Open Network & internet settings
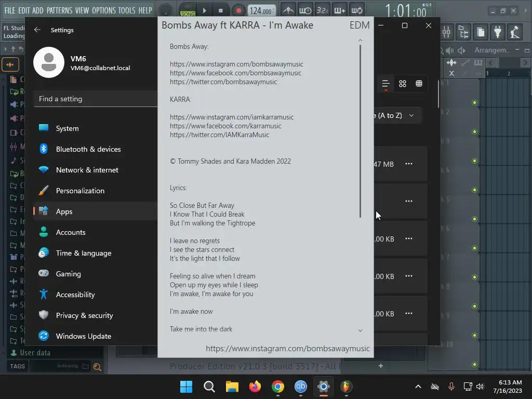Image resolution: width=532 pixels, height=399 pixels. [x=95, y=170]
